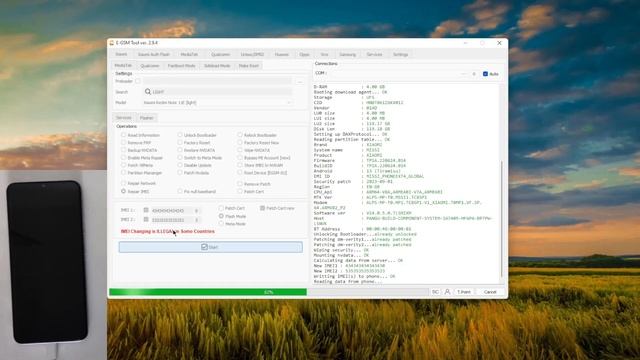Image resolution: width=640 pixels, height=360 pixels.
Task: Click the Preloader path field
Action: point(217,81)
